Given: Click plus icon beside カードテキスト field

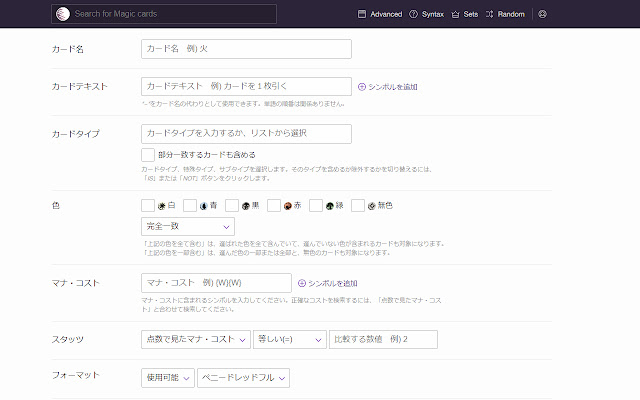Looking at the screenshot, I should point(362,87).
